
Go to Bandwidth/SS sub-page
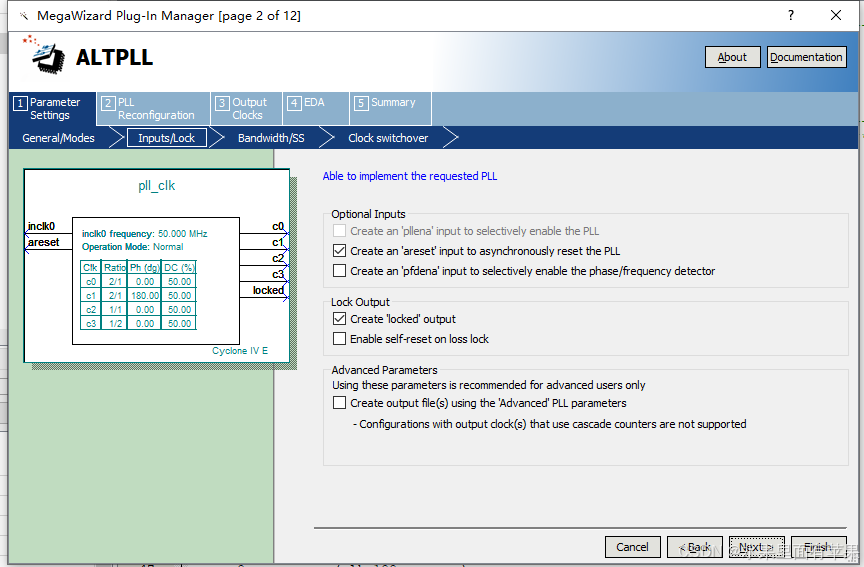click(x=271, y=138)
